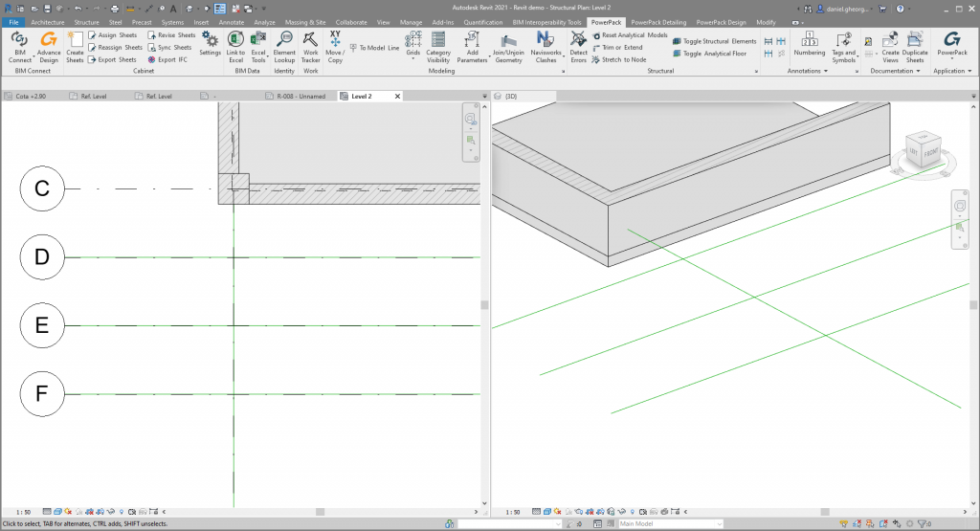Toggle detail level in 3D view bar
The image size is (980, 531).
[x=536, y=512]
